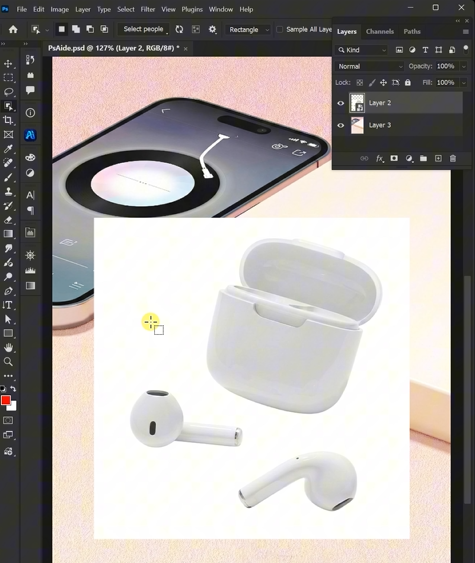Open the Edit Toolbar three-dots menu

tap(8, 376)
